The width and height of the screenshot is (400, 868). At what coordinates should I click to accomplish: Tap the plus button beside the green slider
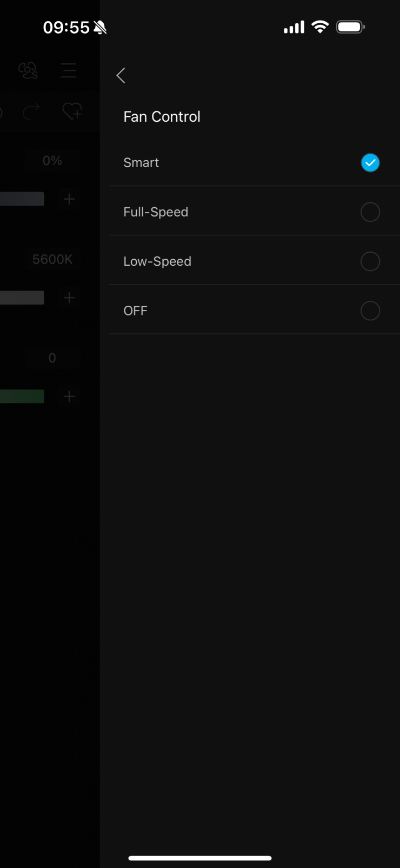[x=69, y=397]
